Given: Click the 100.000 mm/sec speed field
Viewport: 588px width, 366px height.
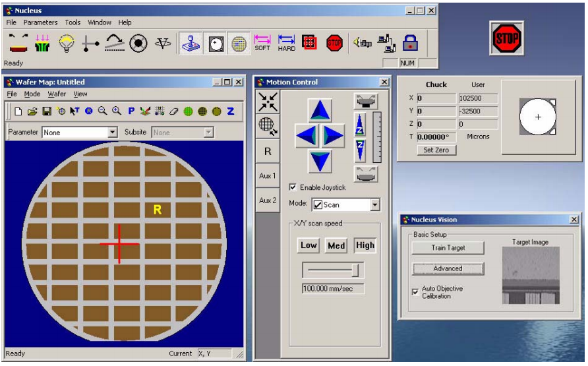Looking at the screenshot, I should click(333, 288).
